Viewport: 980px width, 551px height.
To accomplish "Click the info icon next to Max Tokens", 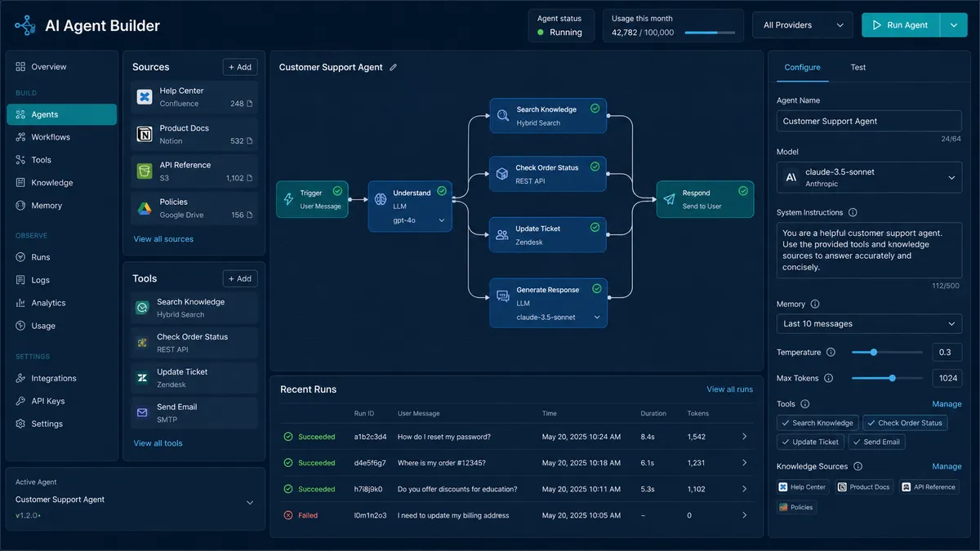I will [x=828, y=378].
